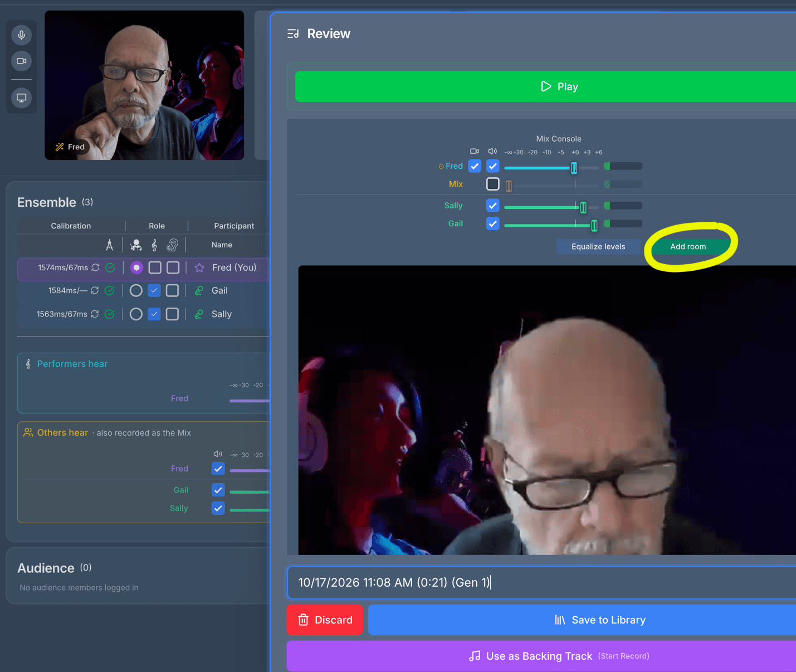The width and height of the screenshot is (796, 672).
Task: Click the microphone icon beside Gail's name
Action: 199,290
